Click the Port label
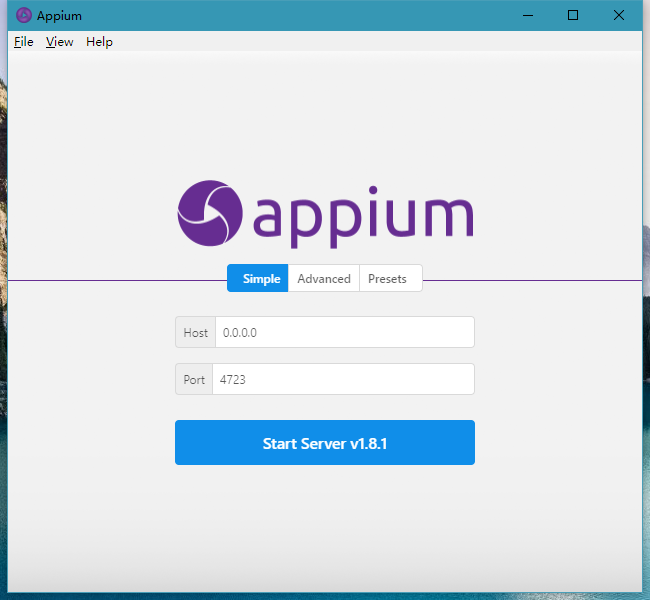Viewport: 650px width, 600px height. click(194, 379)
